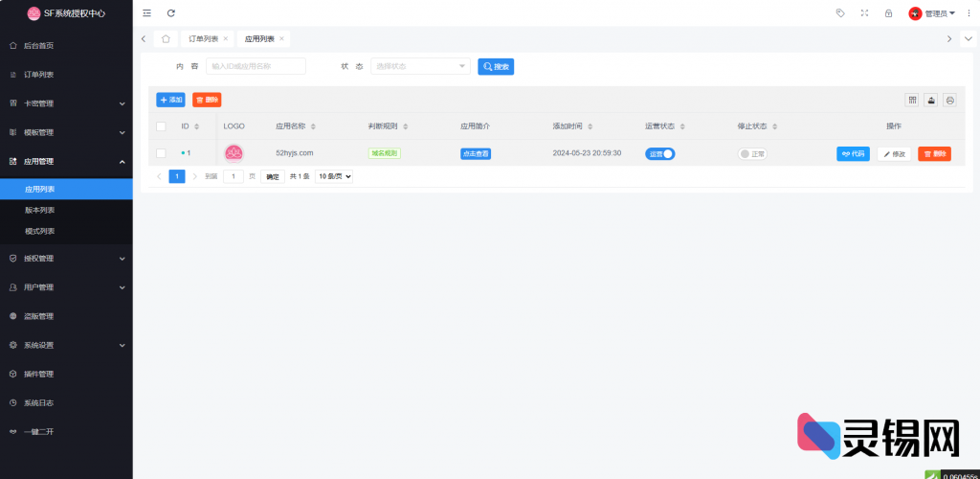Click the tag icon in header
Image resolution: width=980 pixels, height=479 pixels.
(x=840, y=13)
